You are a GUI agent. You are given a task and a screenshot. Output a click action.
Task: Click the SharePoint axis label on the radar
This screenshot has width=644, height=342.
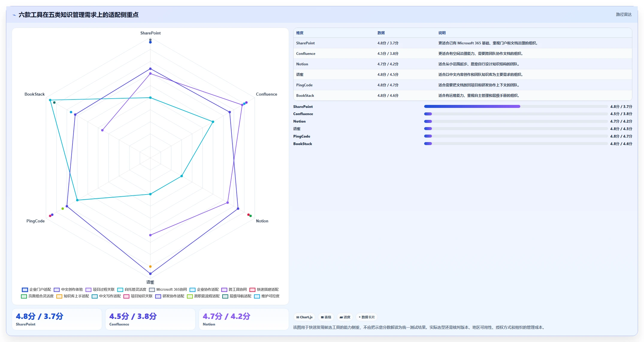coord(150,33)
